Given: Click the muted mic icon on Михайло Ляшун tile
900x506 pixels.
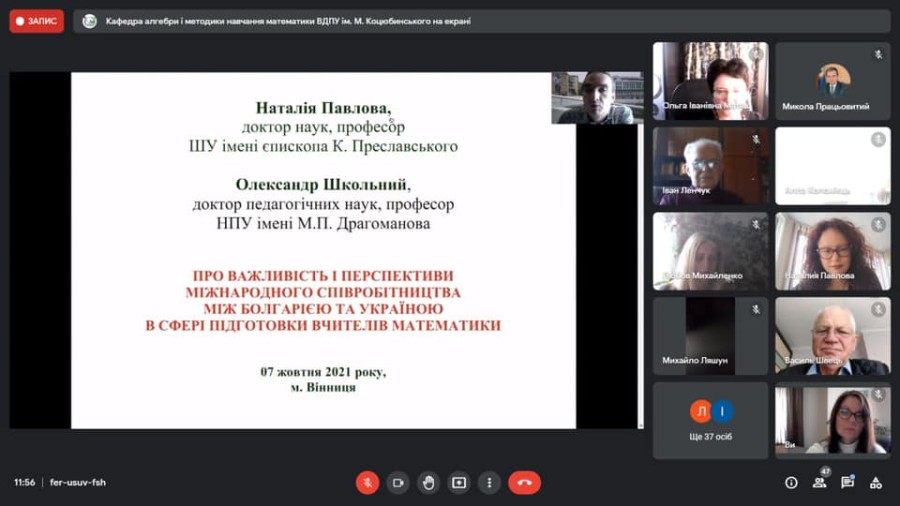Looking at the screenshot, I should 756,310.
